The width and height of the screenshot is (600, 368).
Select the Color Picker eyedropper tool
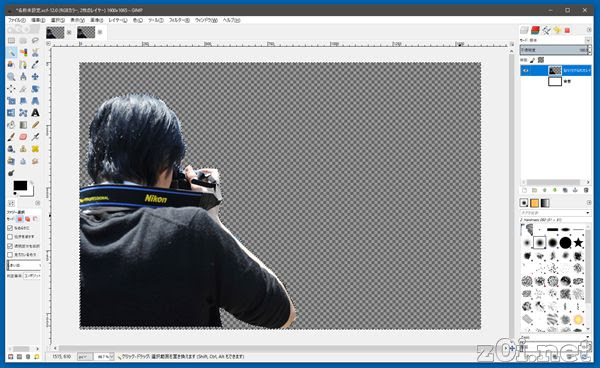click(x=35, y=64)
